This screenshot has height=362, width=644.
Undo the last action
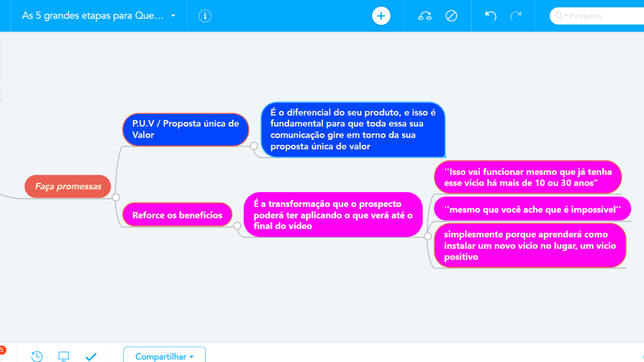click(x=490, y=16)
